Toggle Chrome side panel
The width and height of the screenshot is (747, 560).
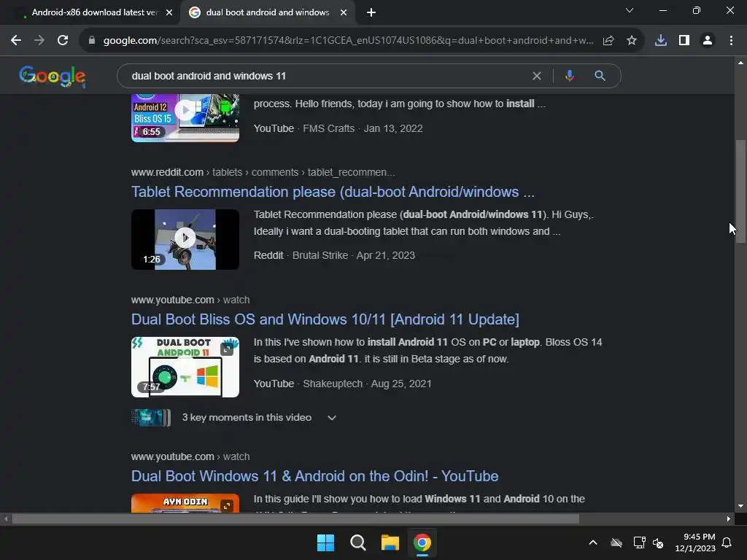pos(684,41)
